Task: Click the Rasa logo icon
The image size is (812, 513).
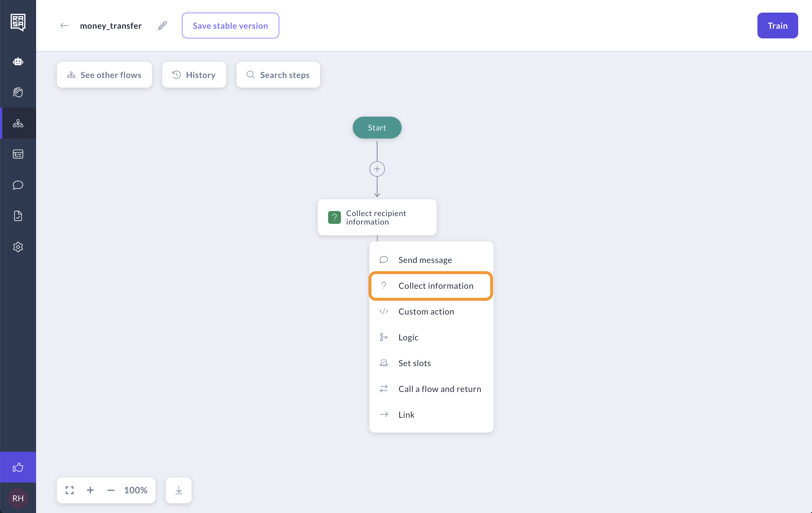Action: (18, 22)
